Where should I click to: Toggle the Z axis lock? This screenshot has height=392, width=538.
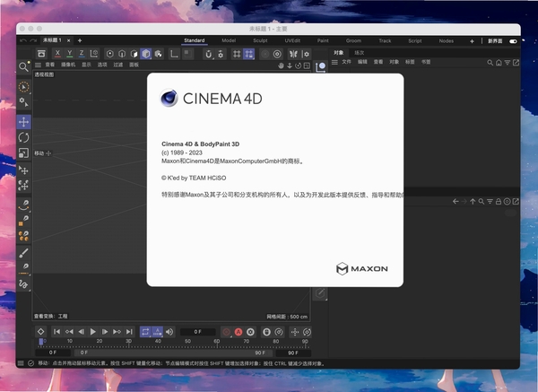click(82, 54)
